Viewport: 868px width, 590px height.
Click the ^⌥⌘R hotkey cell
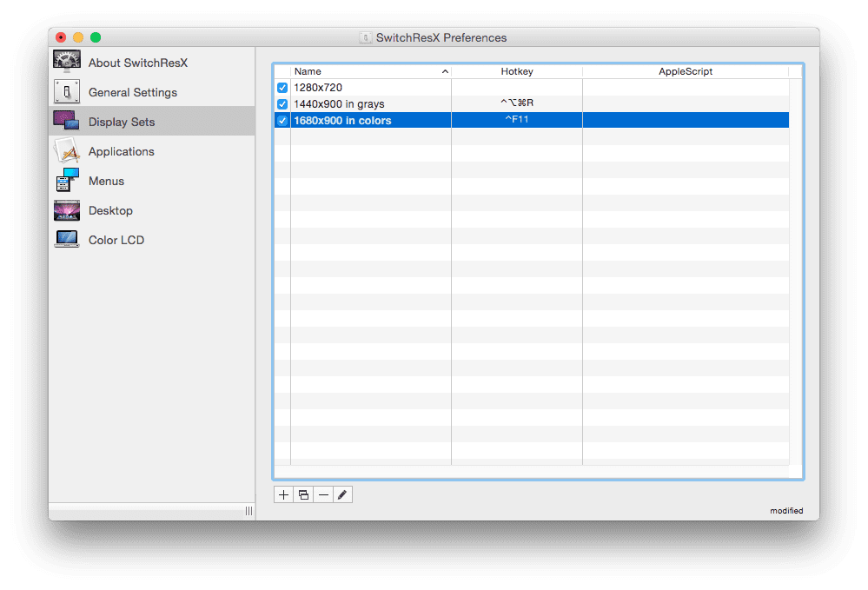pos(517,103)
